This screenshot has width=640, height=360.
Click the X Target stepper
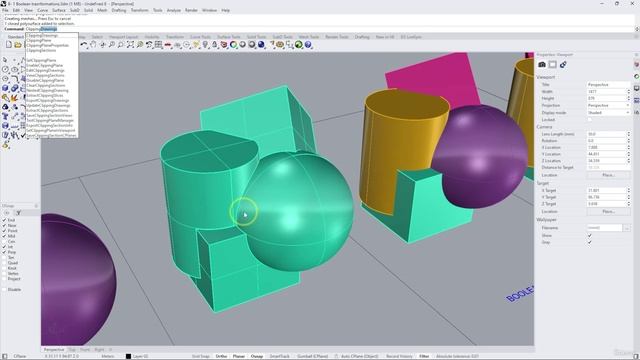[628, 190]
